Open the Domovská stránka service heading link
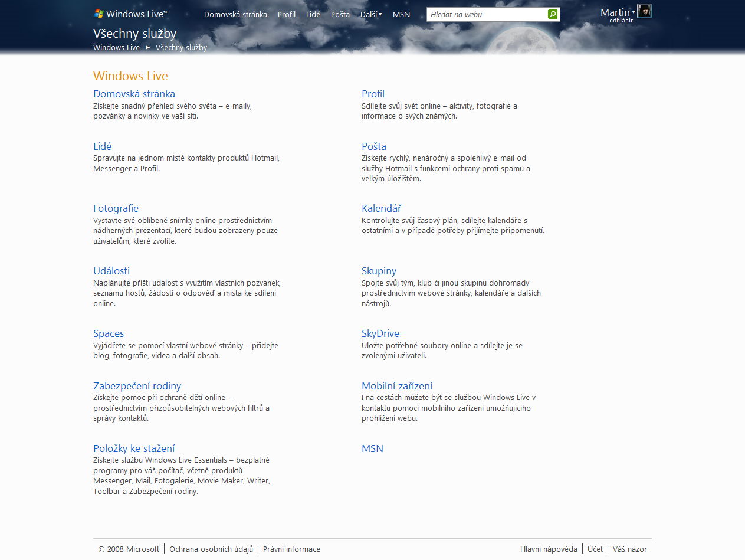 click(x=134, y=94)
